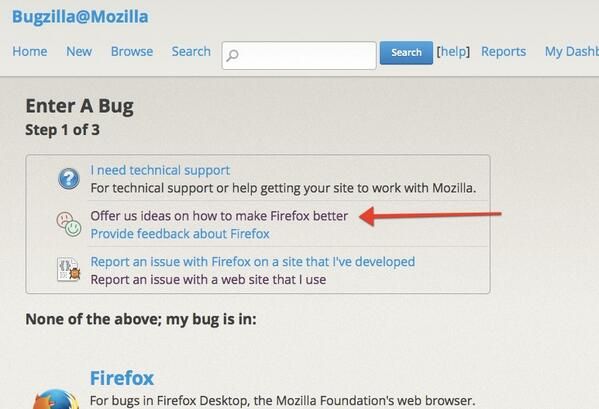Click the blue Search button
The height and width of the screenshot is (409, 599).
[x=406, y=53]
